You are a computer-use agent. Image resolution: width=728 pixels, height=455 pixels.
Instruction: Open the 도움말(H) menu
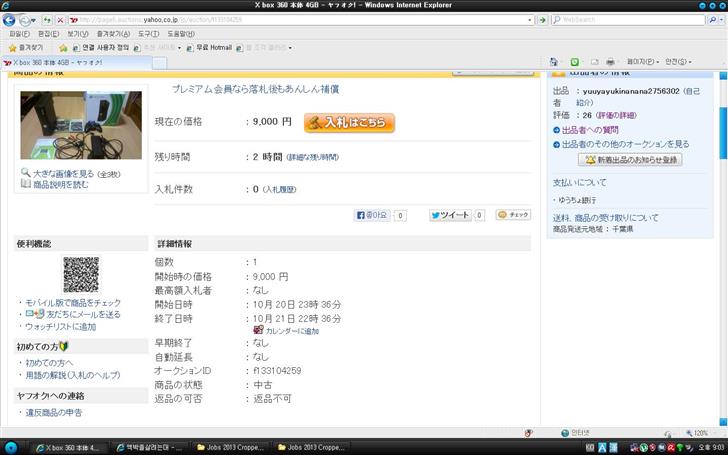coord(181,34)
